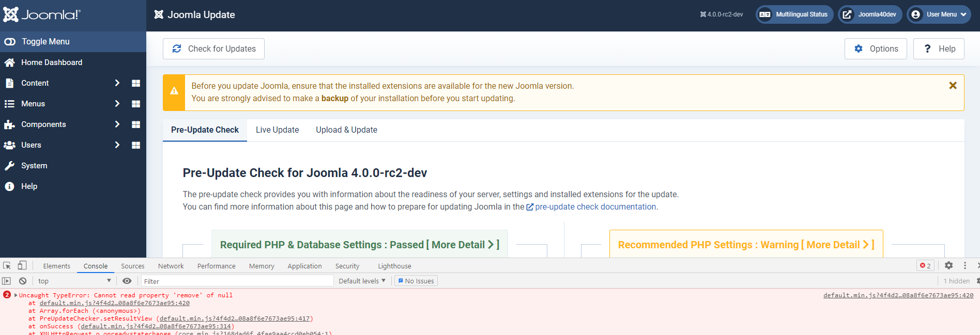Open the default.min.js:420 source link on the right
The width and height of the screenshot is (980, 335).
click(898, 295)
